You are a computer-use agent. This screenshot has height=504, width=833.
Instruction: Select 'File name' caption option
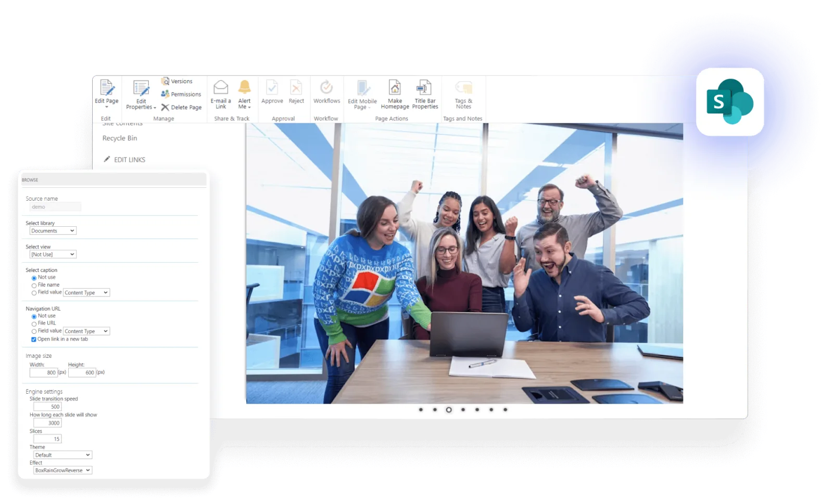point(34,285)
